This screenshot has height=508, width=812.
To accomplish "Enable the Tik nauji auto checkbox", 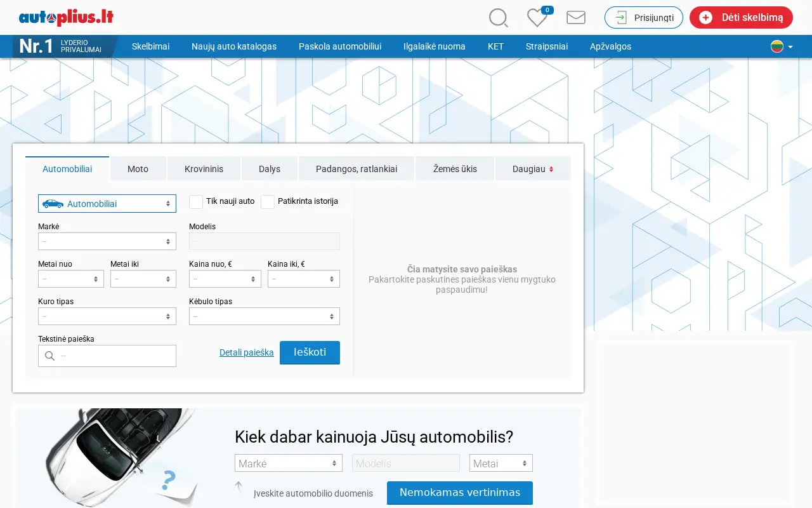I will [x=196, y=202].
